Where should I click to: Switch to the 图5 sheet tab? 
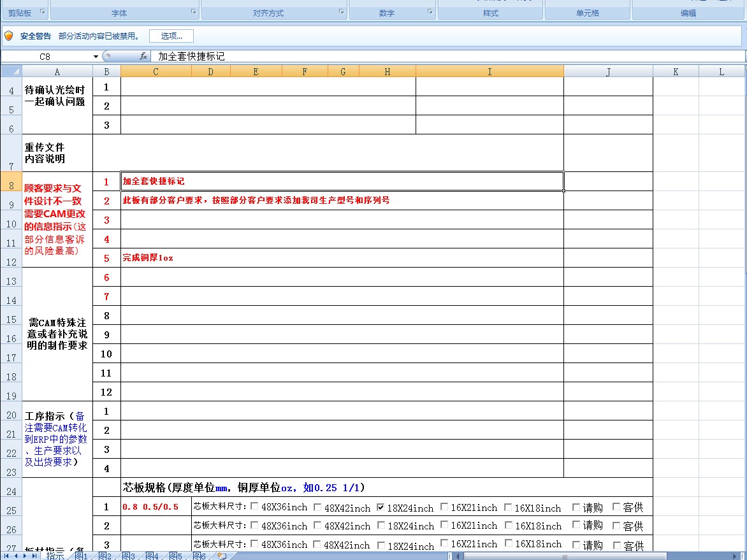click(x=175, y=556)
